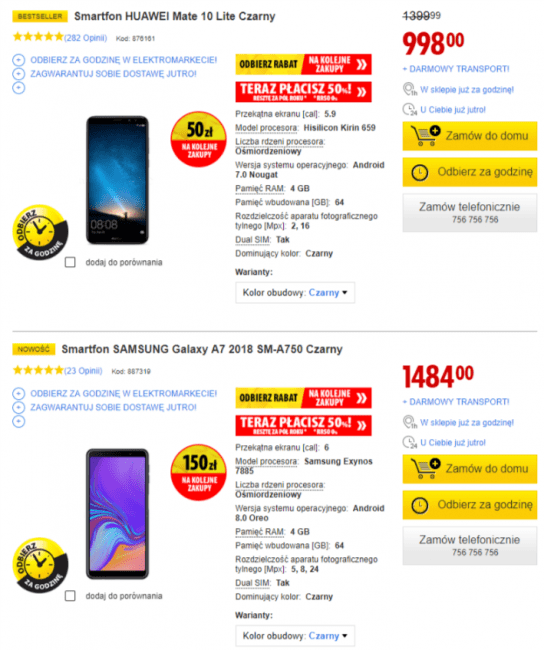Screen dimensions: 544x650
Task: Check dodaj do porównania for Huawei Mate 10 Lite
Action: coord(70,262)
